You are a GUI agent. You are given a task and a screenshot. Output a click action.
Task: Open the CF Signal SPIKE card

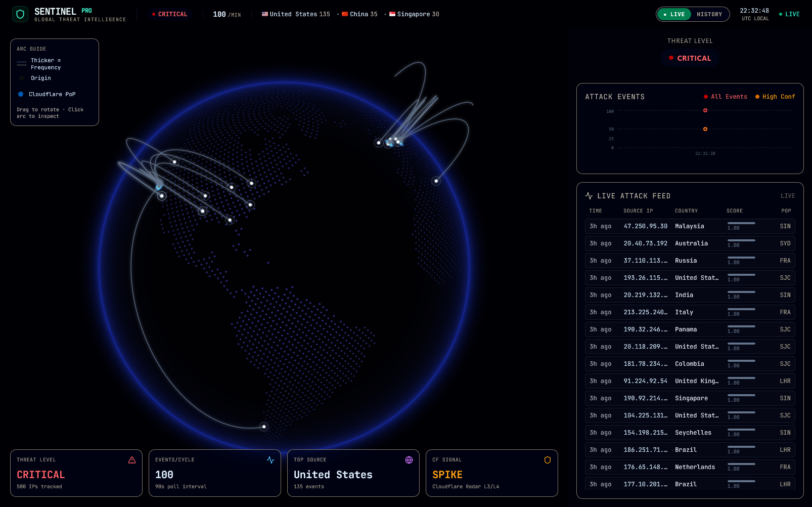[x=492, y=473]
